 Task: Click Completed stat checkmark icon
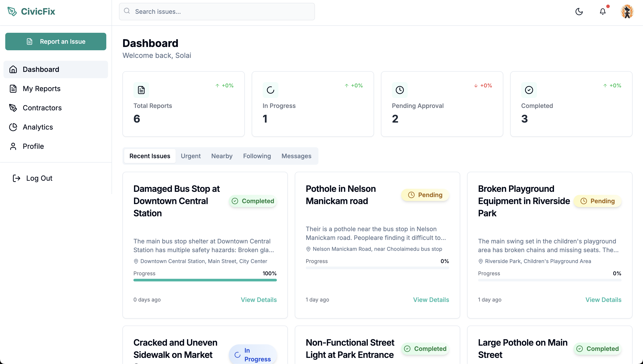[x=529, y=90]
